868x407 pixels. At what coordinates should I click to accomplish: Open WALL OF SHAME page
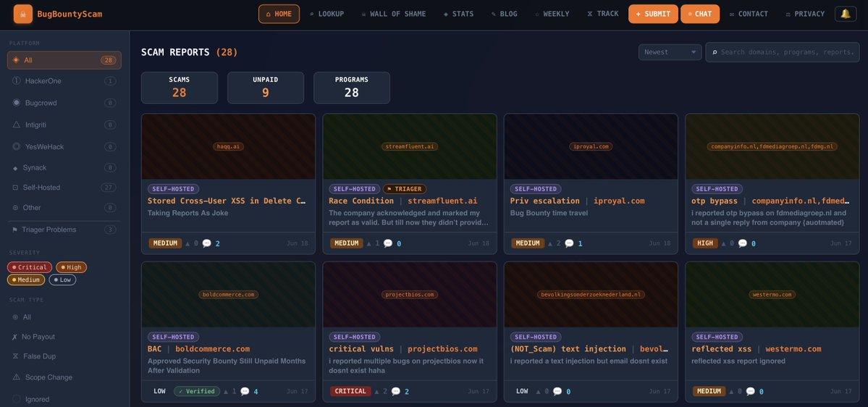394,14
